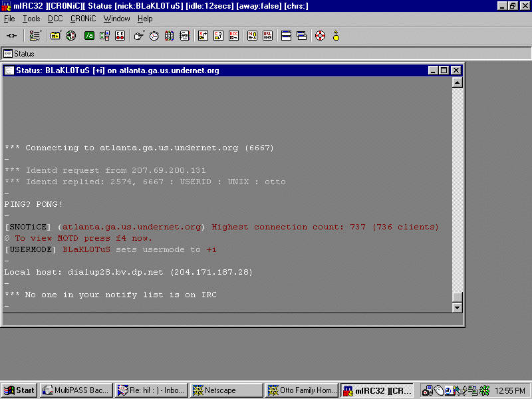Open the Tools menu

[31, 19]
